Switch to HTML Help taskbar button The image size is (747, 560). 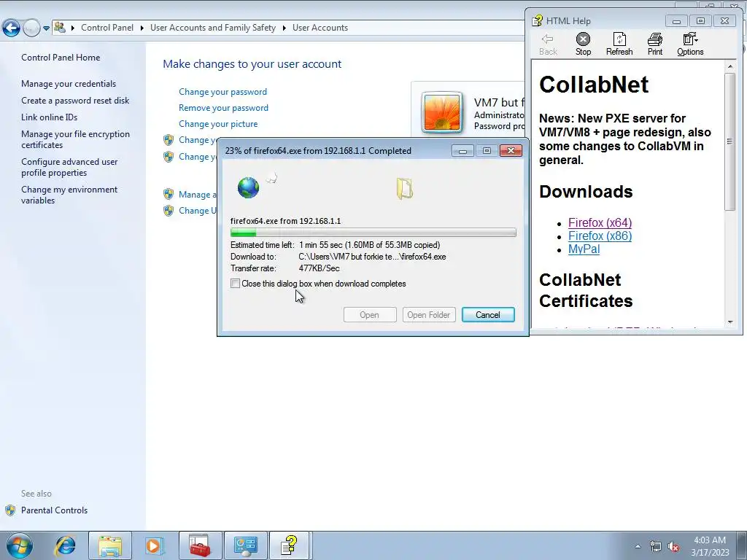290,546
